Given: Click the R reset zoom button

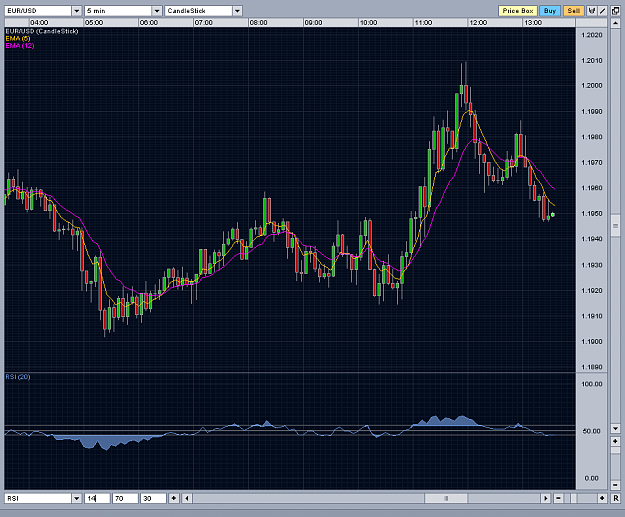Looking at the screenshot, I should [x=615, y=498].
